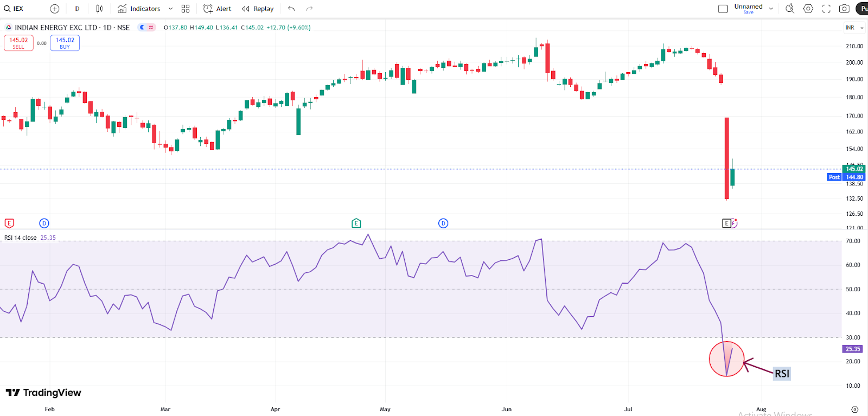Open quick search lightning magnifier icon

[790, 9]
